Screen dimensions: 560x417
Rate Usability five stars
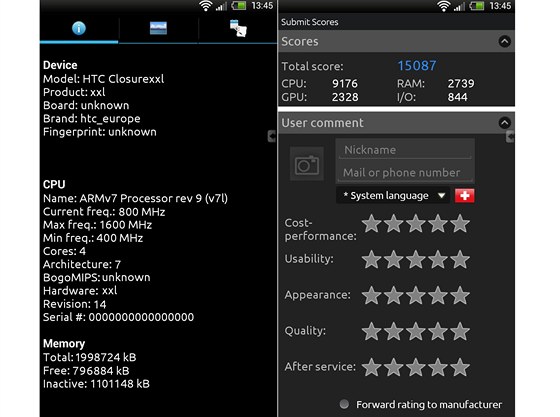(x=460, y=260)
